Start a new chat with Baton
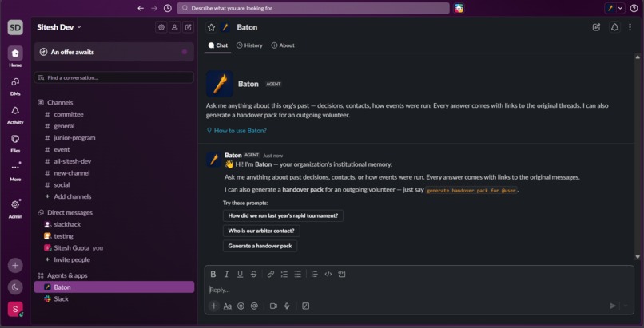The height and width of the screenshot is (328, 644). [596, 27]
